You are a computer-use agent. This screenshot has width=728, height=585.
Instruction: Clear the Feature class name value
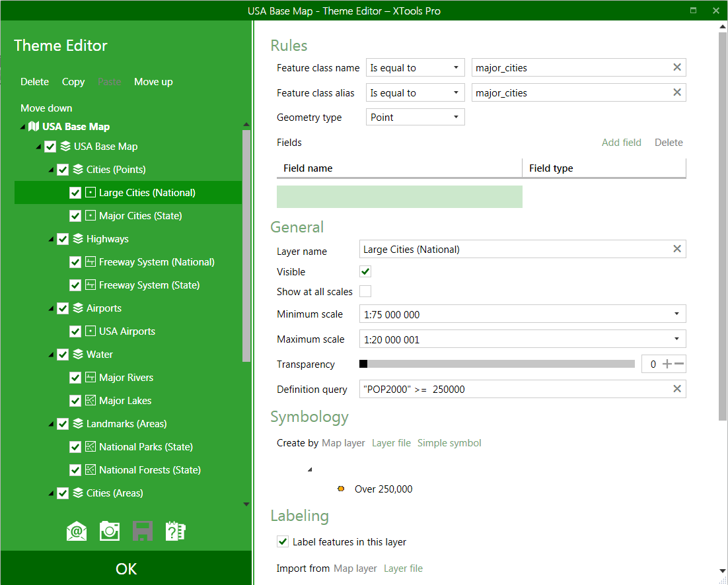click(677, 67)
